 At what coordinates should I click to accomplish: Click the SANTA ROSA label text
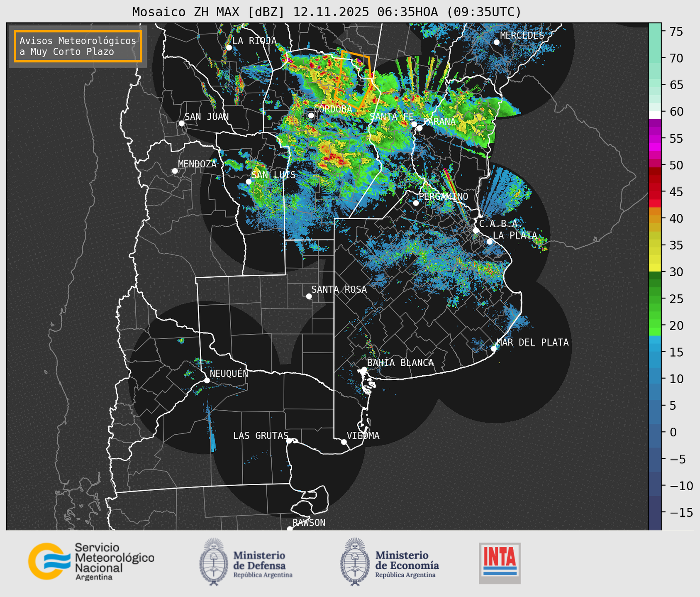click(339, 289)
